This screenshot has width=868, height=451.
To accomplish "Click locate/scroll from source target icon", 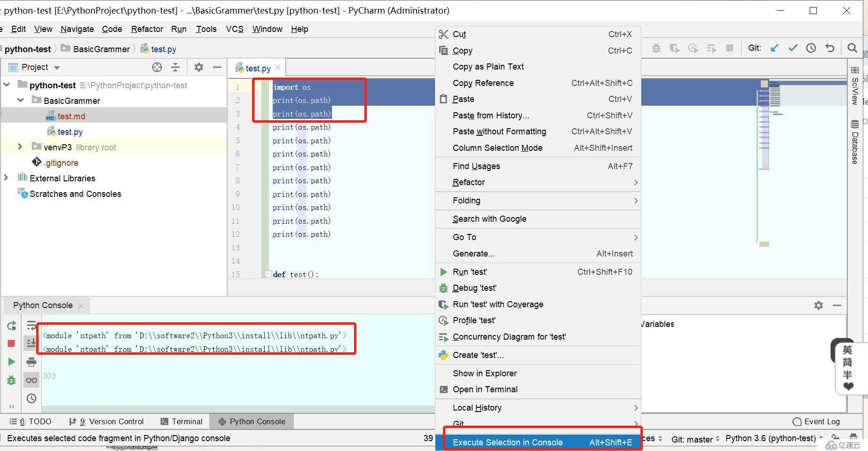I will [157, 67].
